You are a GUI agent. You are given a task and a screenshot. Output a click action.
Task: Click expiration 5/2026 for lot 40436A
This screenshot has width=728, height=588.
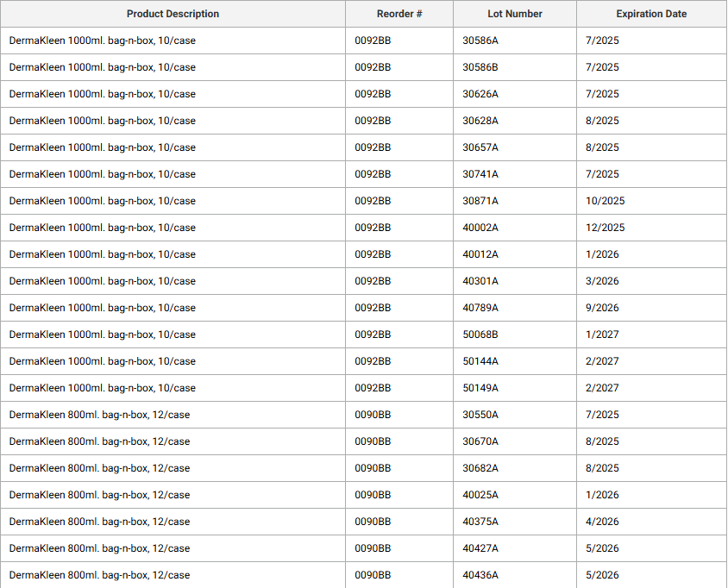tap(602, 575)
